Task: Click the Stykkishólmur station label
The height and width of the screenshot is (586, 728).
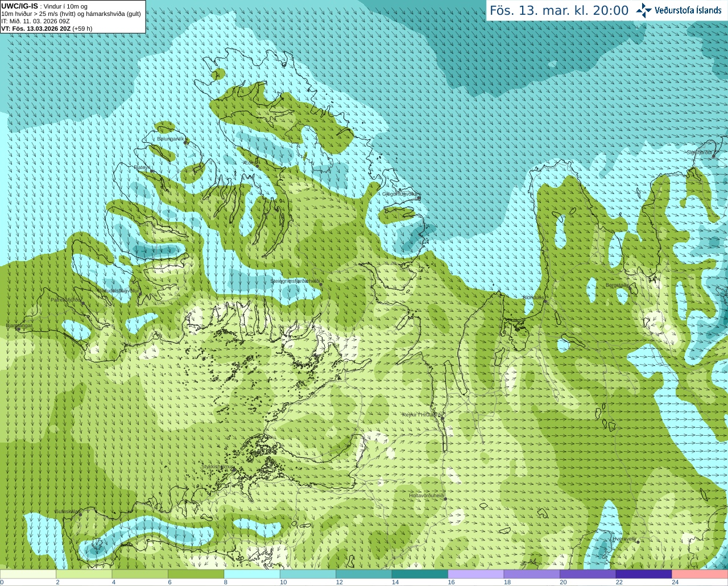Action: coord(217,467)
